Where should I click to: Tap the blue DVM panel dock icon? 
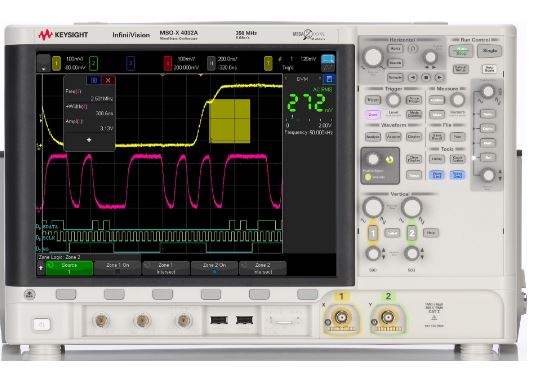point(329,79)
